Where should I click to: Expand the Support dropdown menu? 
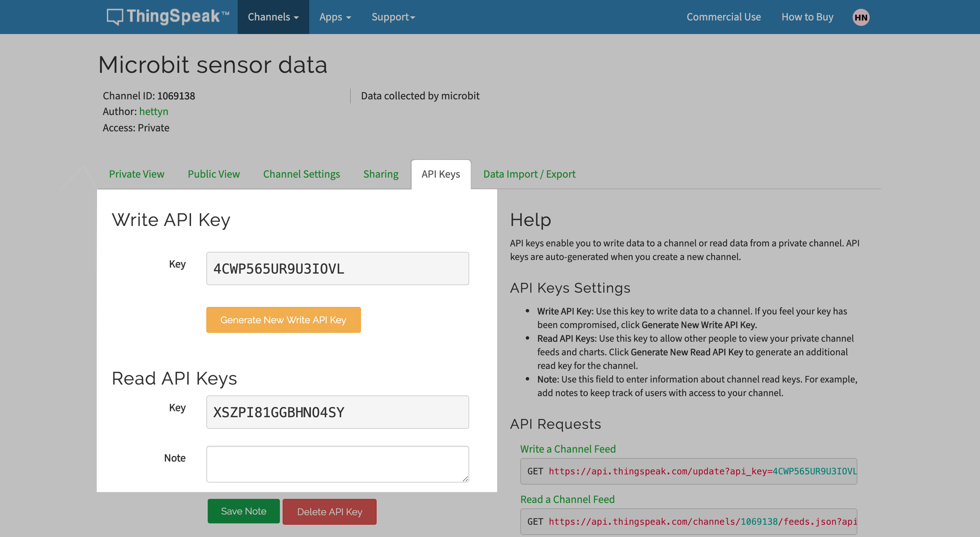393,17
